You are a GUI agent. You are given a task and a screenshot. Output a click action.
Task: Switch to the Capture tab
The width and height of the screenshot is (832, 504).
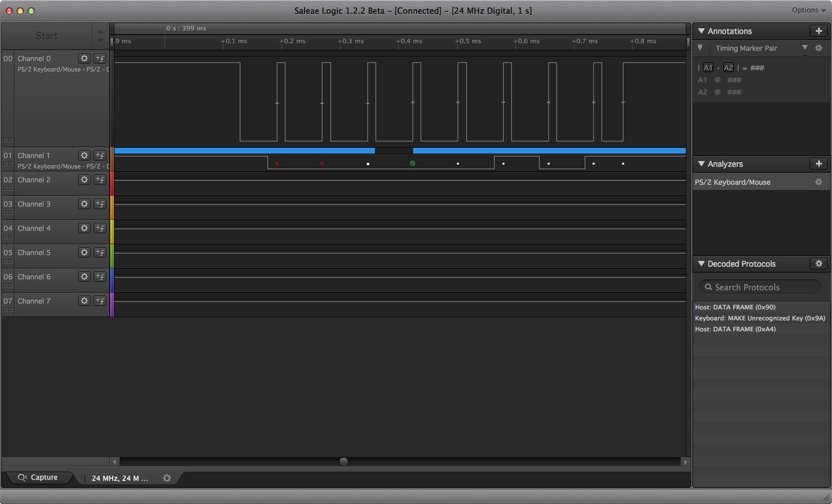coord(39,477)
